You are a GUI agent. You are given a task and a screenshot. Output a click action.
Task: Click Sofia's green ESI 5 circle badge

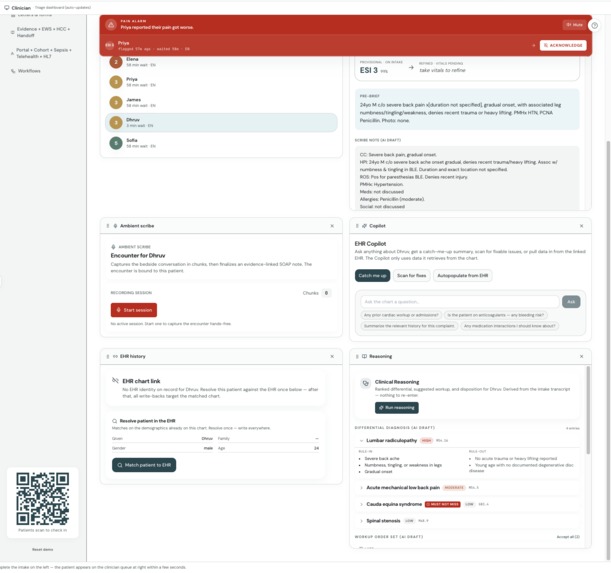click(116, 143)
